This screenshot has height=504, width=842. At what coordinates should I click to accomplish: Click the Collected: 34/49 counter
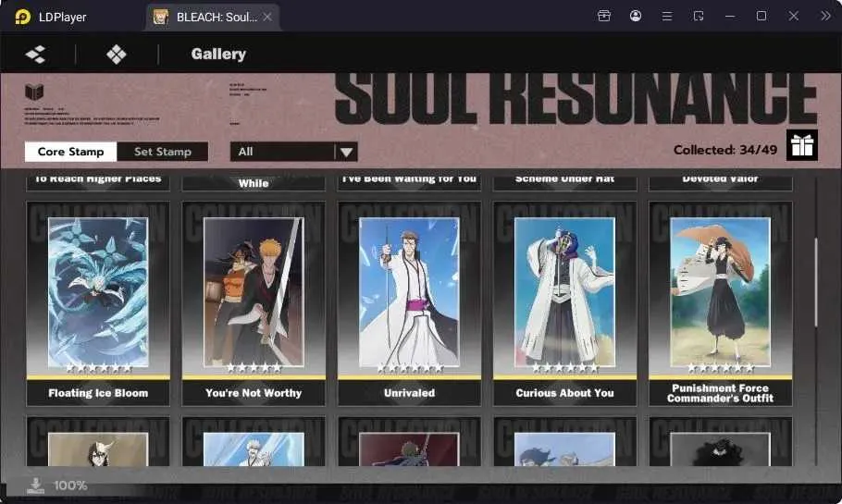tap(724, 150)
